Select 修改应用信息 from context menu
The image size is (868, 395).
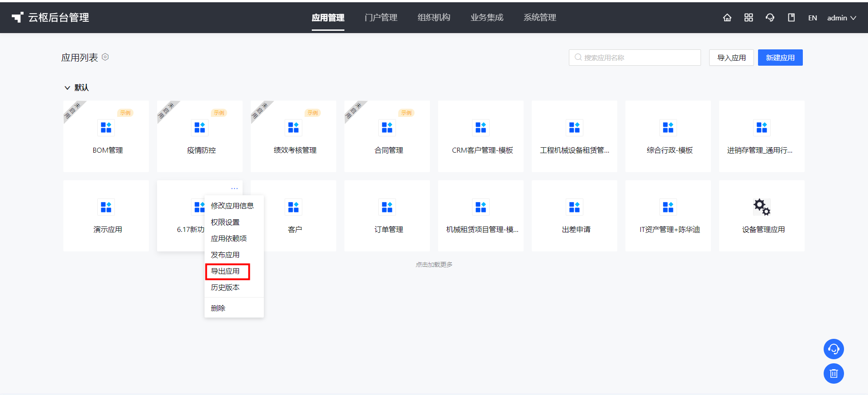tap(234, 206)
